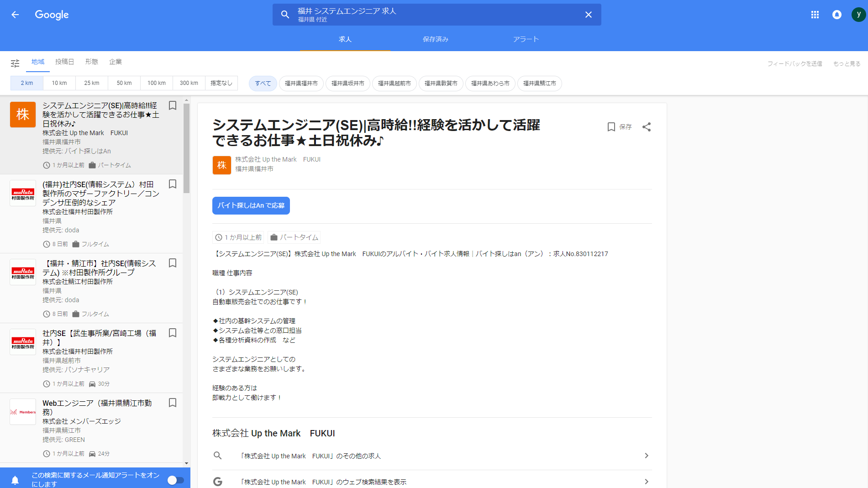Screen dimensions: 868x488
Task: Expand chevron beside ウェブ検索結果 row
Action: [x=647, y=482]
